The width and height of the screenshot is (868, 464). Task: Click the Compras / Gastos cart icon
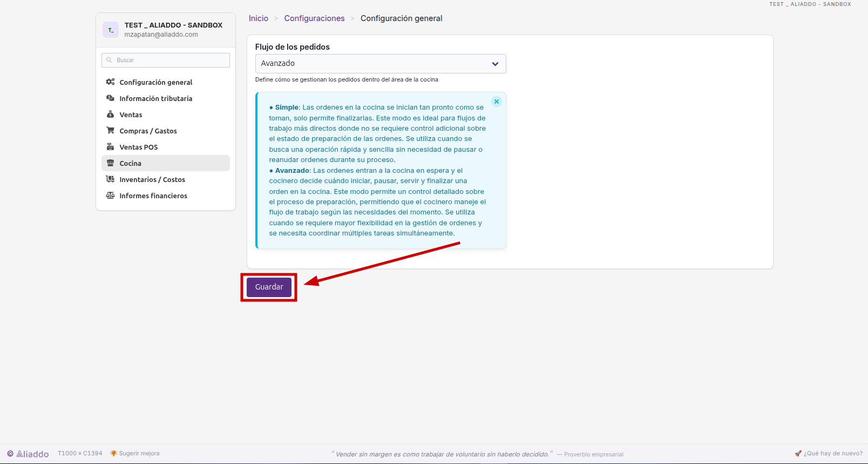pos(110,131)
